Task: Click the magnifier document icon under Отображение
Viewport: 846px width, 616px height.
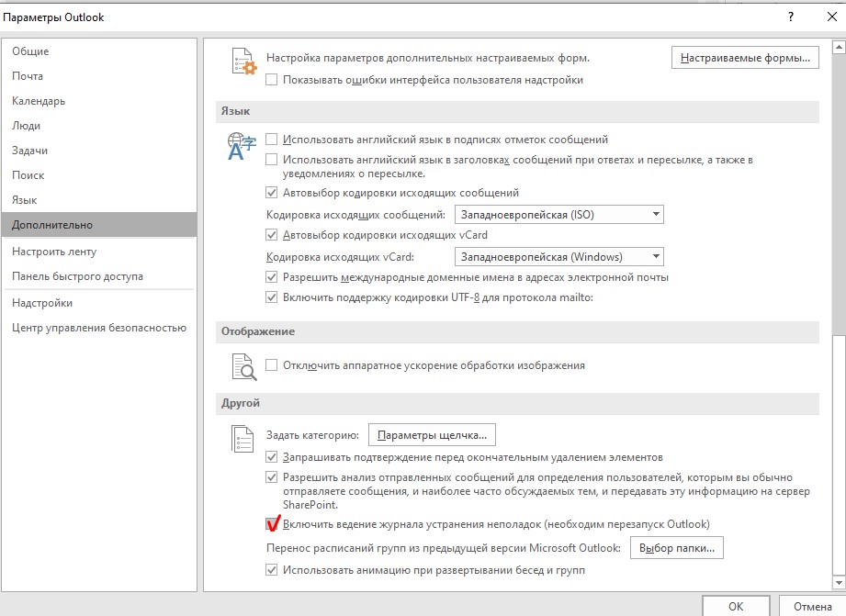Action: 243,366
